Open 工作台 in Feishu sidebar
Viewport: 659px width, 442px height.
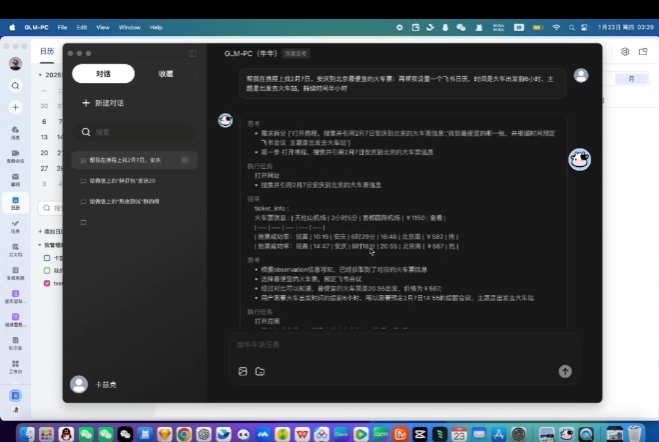coord(16,367)
